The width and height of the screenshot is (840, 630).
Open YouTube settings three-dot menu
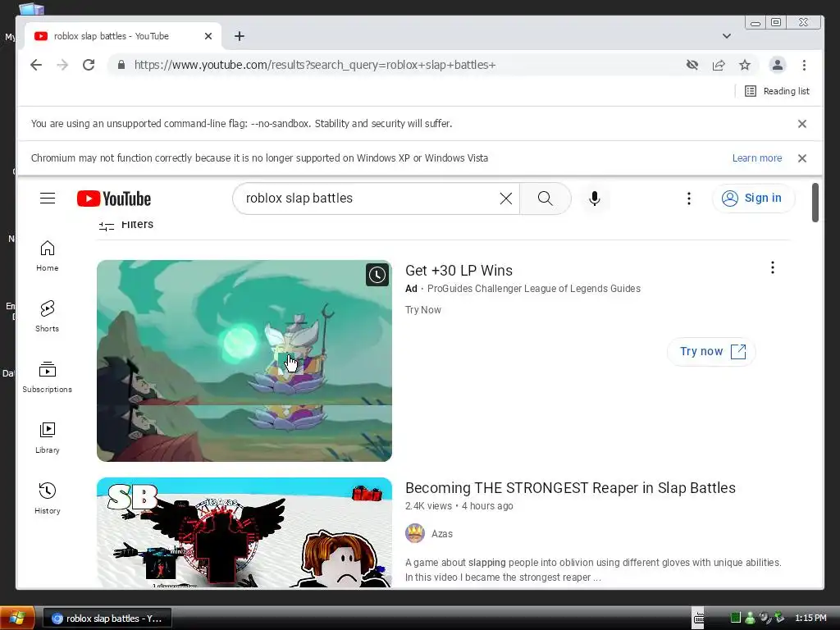(x=689, y=199)
